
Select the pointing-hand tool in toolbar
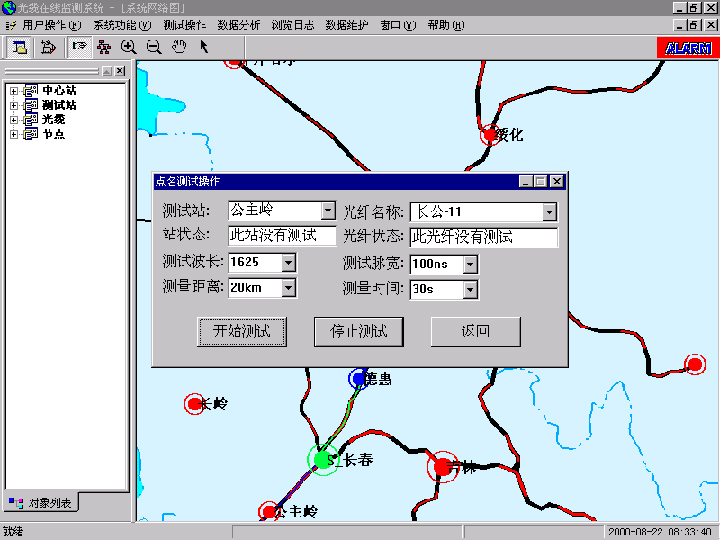click(x=79, y=47)
